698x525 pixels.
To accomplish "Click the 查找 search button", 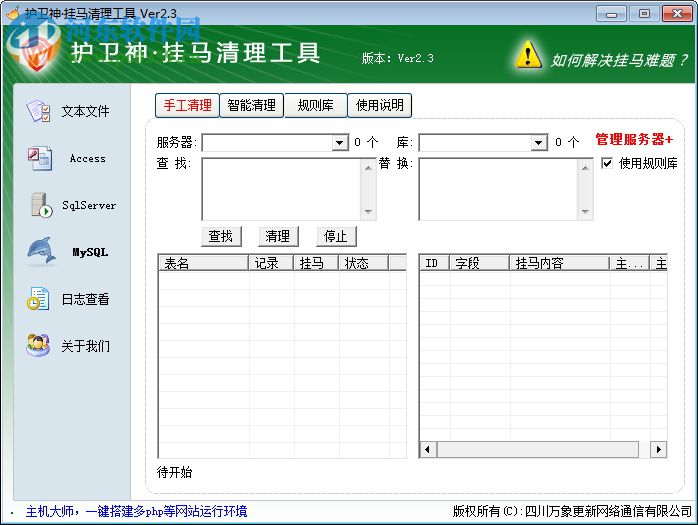I will [x=221, y=236].
